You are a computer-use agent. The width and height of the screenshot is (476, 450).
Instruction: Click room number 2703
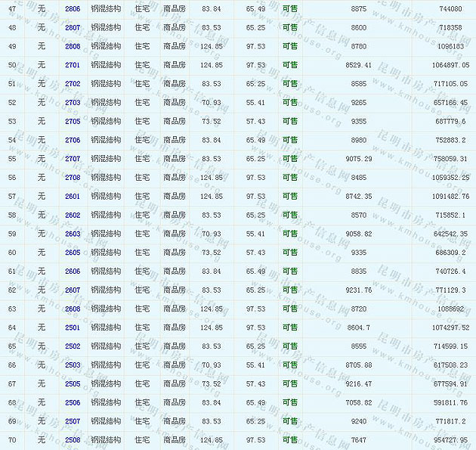coord(73,102)
